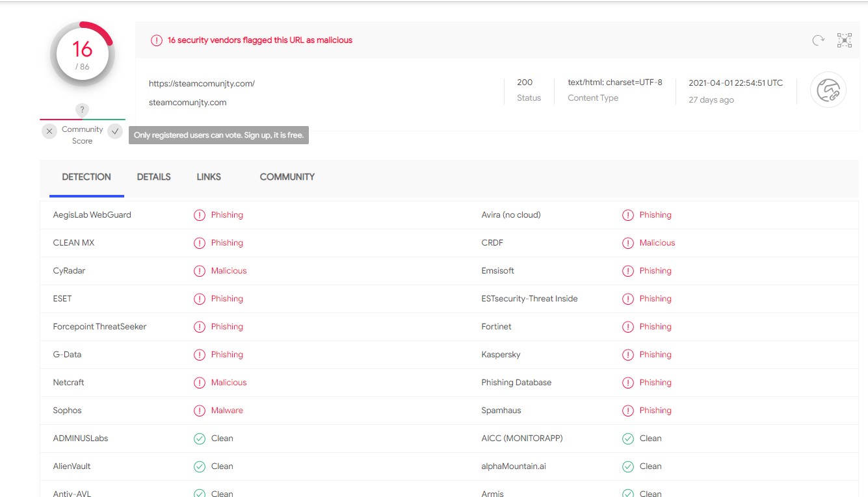Open the similarity graph icon

pos(844,40)
